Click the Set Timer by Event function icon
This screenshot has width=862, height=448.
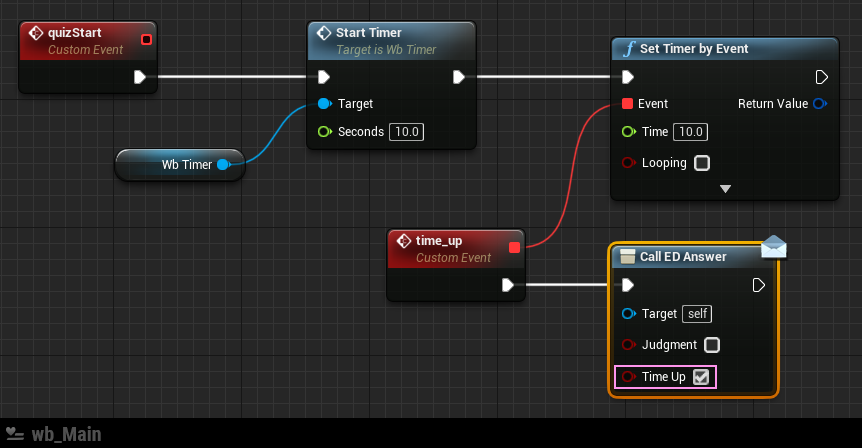click(628, 49)
